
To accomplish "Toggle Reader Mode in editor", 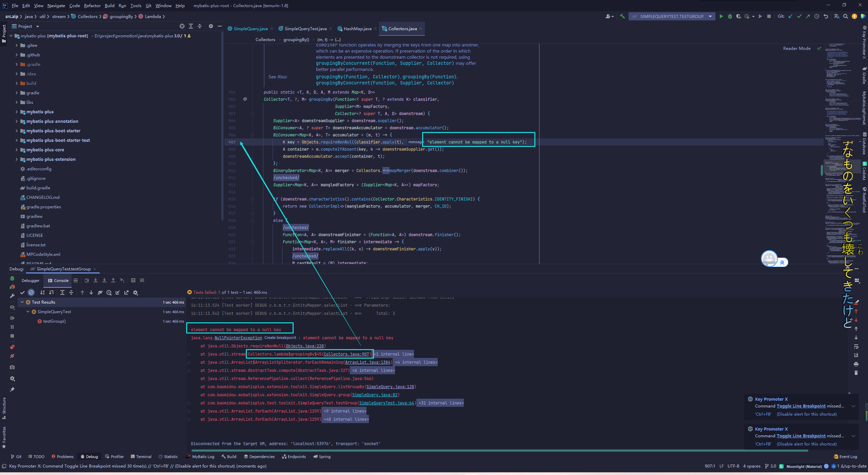I will click(x=796, y=49).
